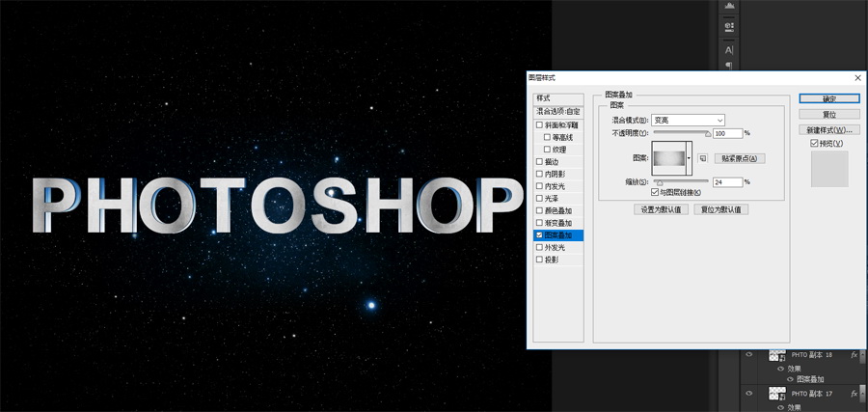This screenshot has height=412, width=868.
Task: Select the 外发光 style entry label
Action: click(555, 248)
